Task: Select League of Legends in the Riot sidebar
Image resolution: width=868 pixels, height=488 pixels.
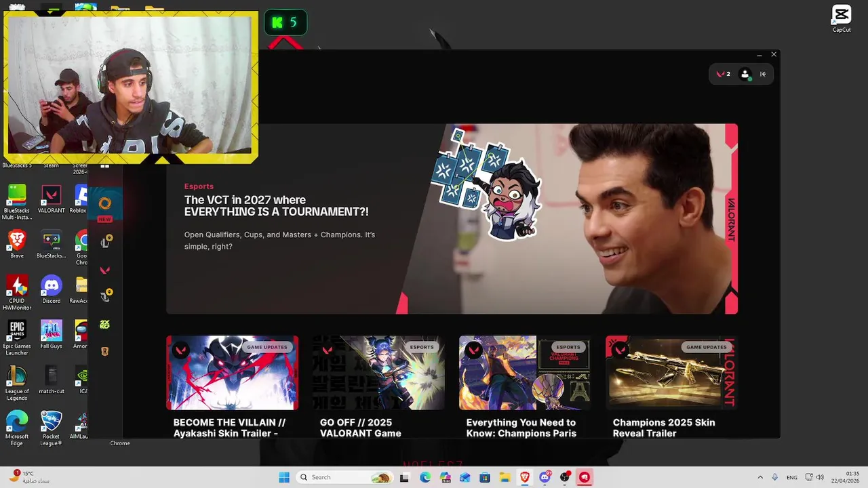Action: (x=105, y=242)
